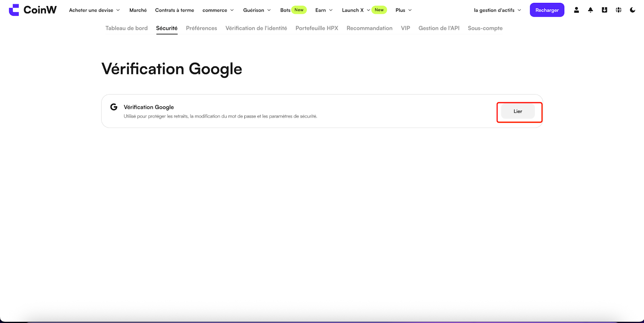Click the Recharger button
This screenshot has width=644, height=323.
tap(547, 10)
